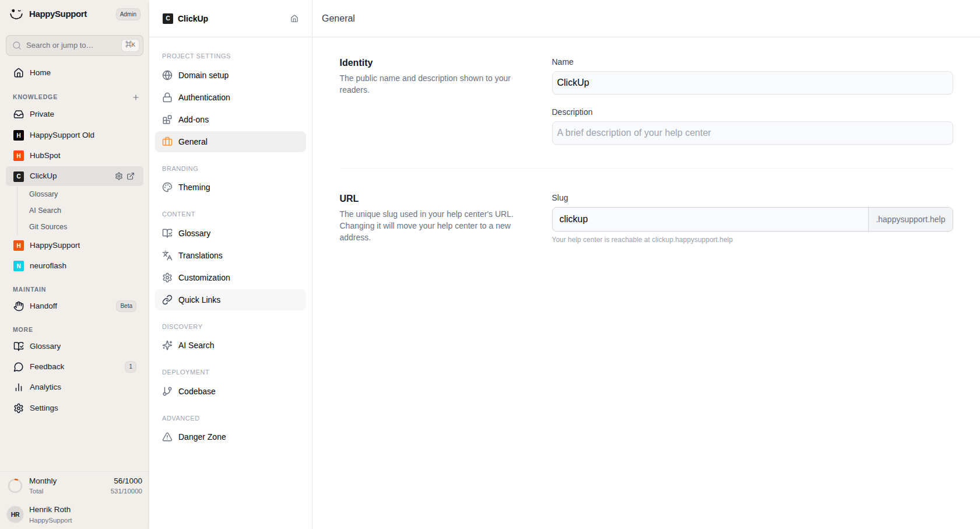Click the HR user avatar
980x529 pixels.
15,514
